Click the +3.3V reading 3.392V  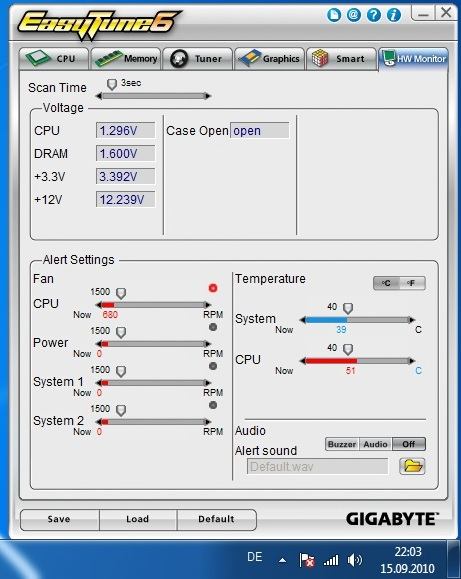126,177
